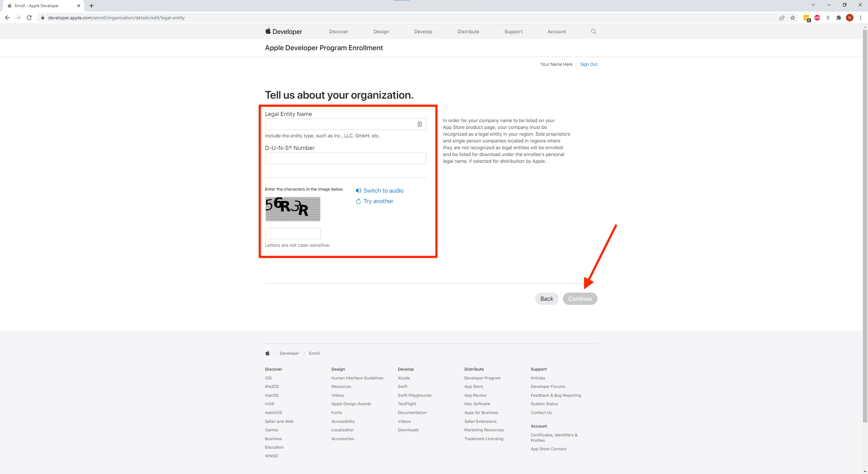Viewport: 868px width, 474px height.
Task: Click the Apple icon in footer breadcrumb
Action: [268, 353]
